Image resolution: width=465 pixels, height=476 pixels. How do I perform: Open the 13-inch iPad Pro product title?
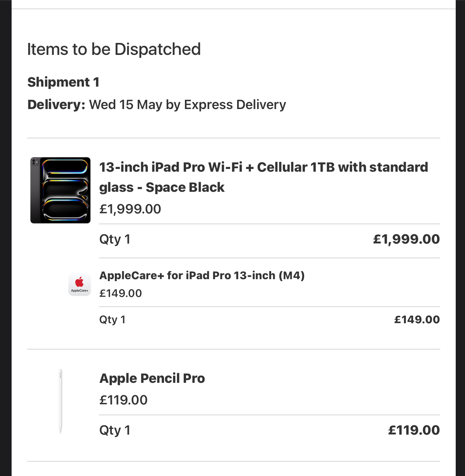[263, 177]
